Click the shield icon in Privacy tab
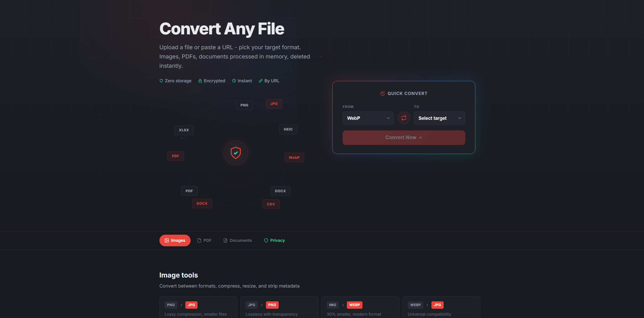Image resolution: width=644 pixels, height=318 pixels. [x=266, y=240]
